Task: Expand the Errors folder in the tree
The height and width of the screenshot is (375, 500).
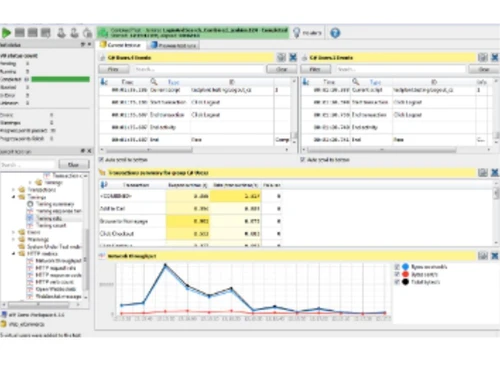Action: pos(13,232)
